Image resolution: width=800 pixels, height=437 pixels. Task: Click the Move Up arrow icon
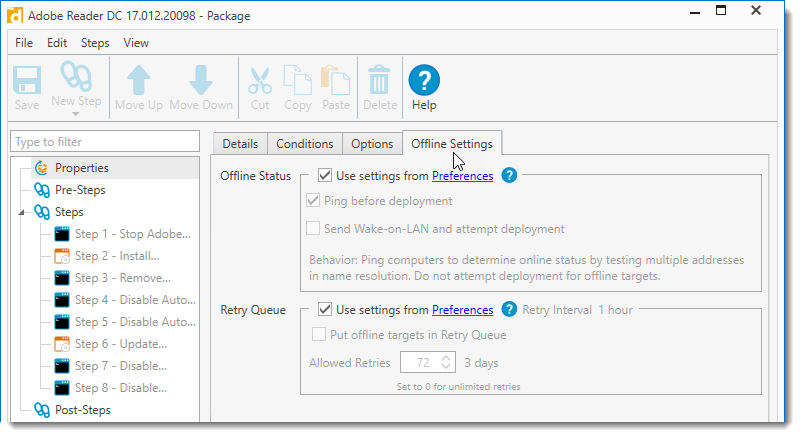coord(138,80)
